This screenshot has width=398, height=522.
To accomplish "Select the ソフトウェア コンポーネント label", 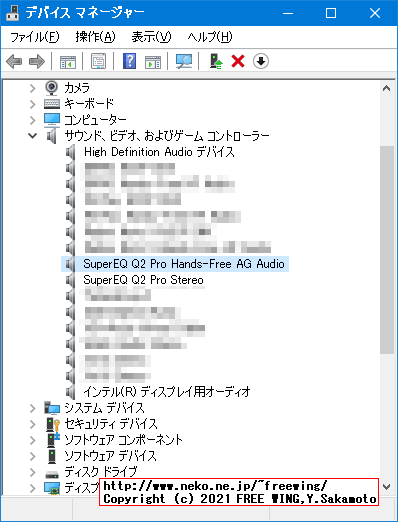I will click(x=123, y=440).
